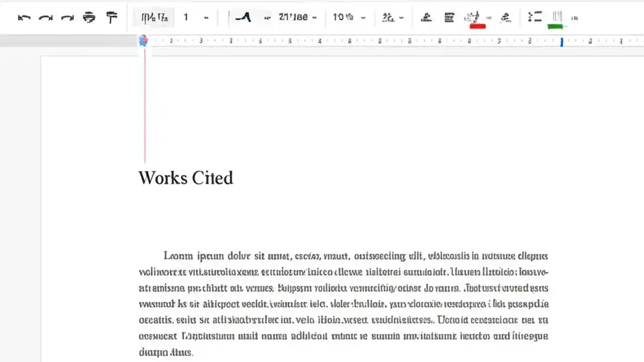Toggle the bulleted list formatting
This screenshot has height=362, width=644.
click(535, 18)
